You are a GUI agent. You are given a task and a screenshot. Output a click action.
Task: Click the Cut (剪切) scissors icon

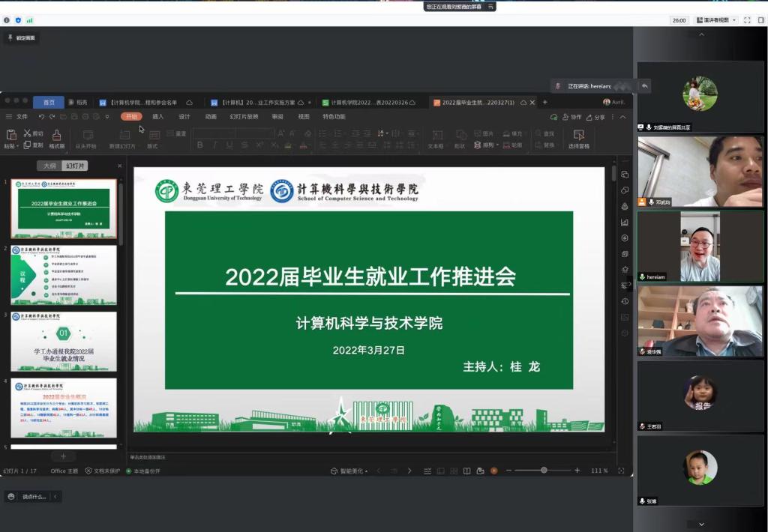(28, 133)
